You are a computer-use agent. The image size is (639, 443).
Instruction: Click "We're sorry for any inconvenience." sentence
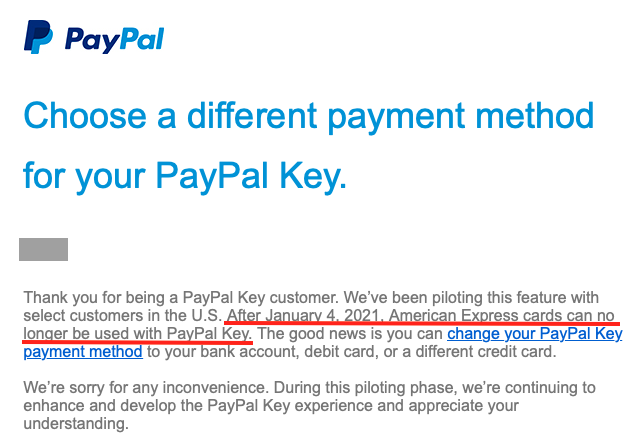pos(146,388)
